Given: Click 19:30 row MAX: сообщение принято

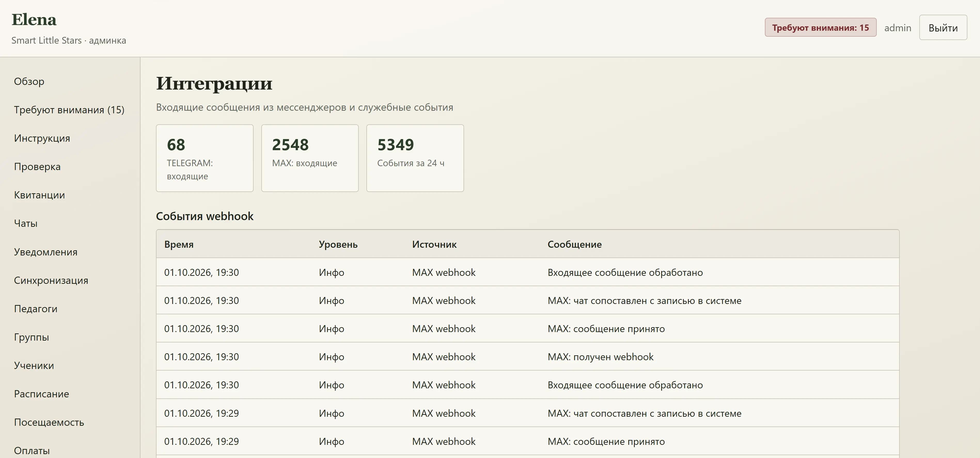Looking at the screenshot, I should click(x=606, y=329).
